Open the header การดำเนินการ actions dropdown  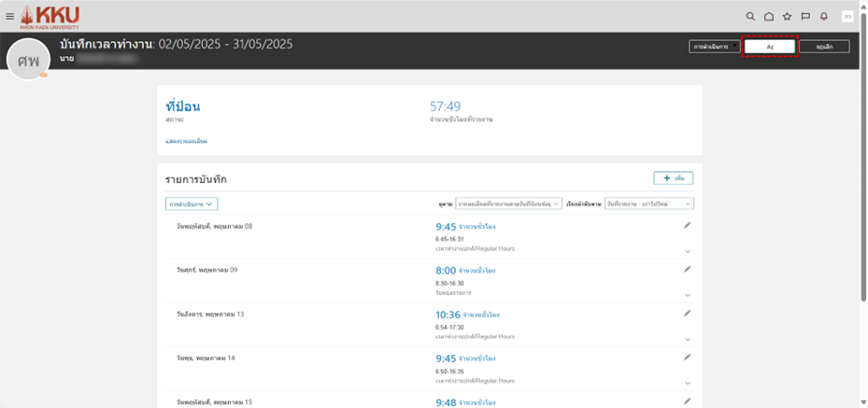coord(714,46)
